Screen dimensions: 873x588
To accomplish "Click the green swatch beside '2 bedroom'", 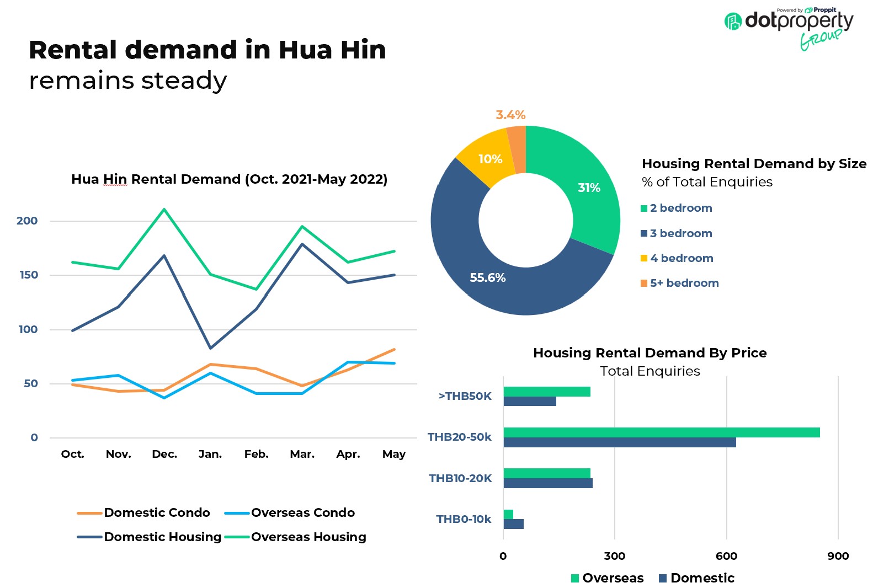I will coord(644,209).
